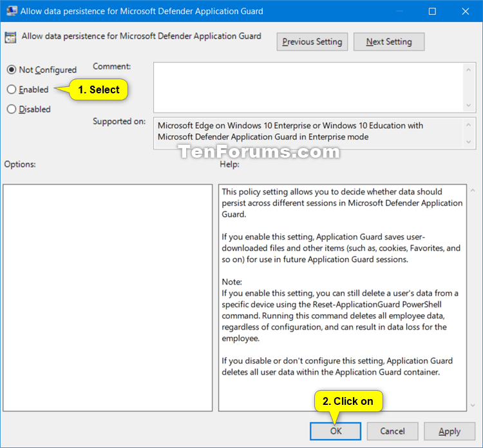Click the Supported on scroll up arrow
Viewport: 483px width, 448px height.
(469, 125)
